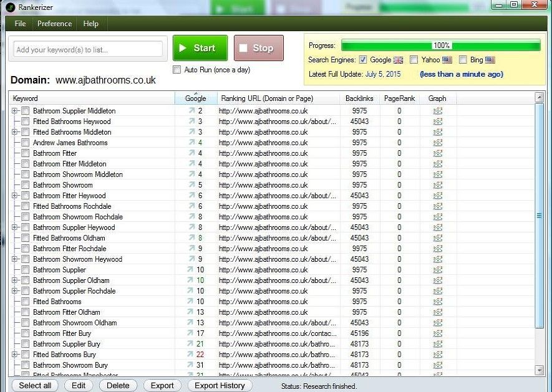Open graph icon for Bathroom Fitter Heywood
Screen dimensions: 552x392
pos(438,196)
